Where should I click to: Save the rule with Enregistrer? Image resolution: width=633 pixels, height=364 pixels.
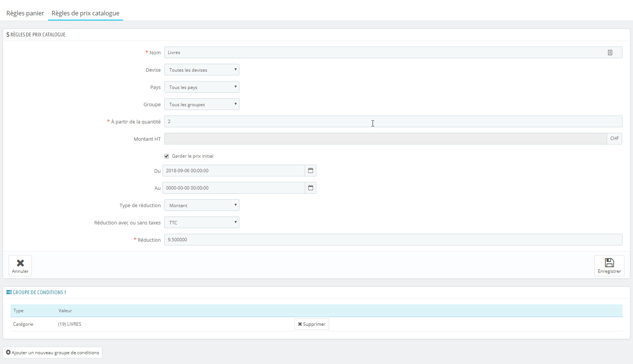pyautogui.click(x=609, y=266)
